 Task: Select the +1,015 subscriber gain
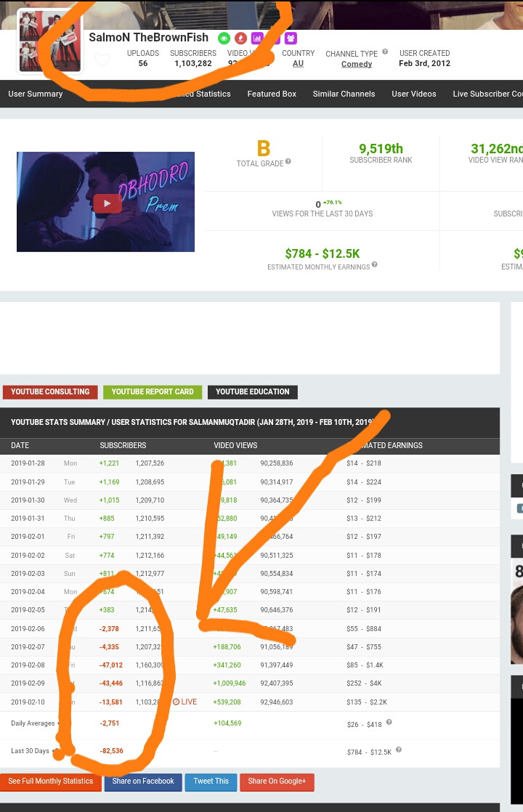109,500
